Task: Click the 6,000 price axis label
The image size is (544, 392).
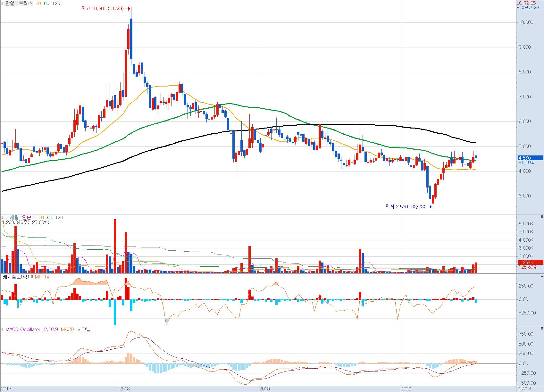Action: tap(525, 121)
